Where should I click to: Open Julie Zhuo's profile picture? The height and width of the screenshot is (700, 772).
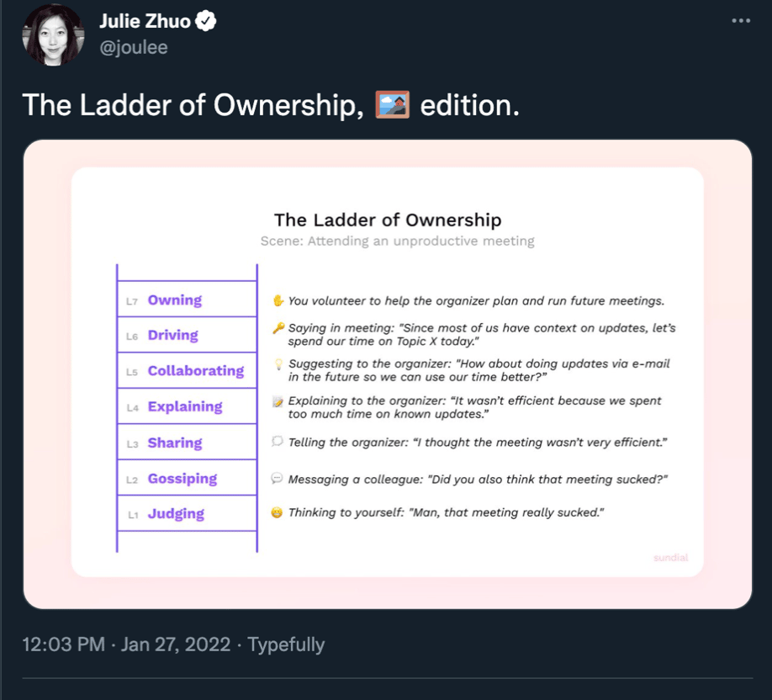[53, 34]
